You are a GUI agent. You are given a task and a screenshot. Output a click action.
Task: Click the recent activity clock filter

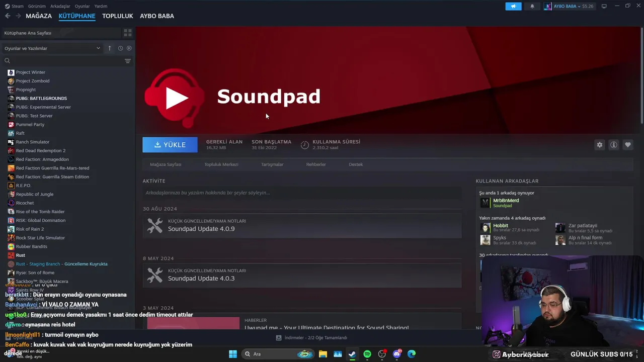(120, 48)
